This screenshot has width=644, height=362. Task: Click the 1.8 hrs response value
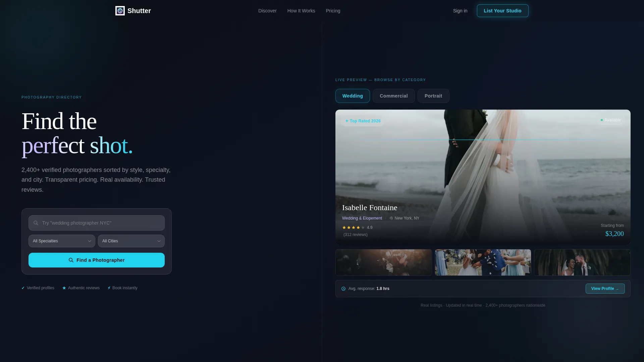[383, 289]
